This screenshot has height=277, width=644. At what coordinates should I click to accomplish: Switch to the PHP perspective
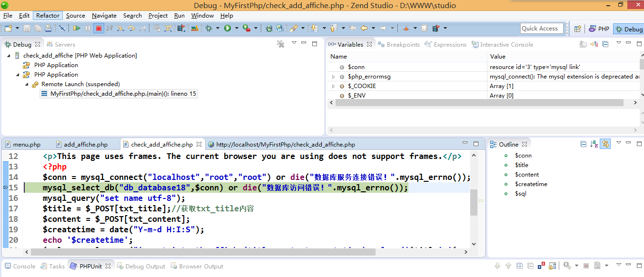pos(599,29)
